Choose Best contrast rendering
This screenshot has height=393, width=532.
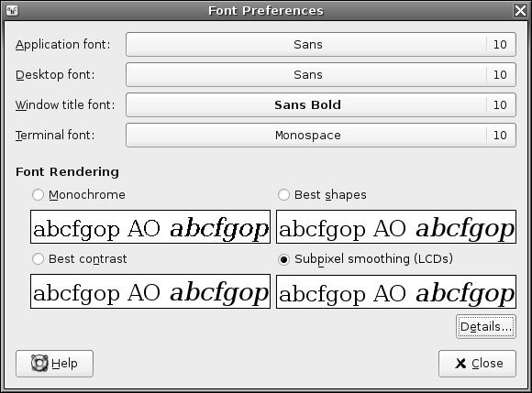(x=38, y=259)
